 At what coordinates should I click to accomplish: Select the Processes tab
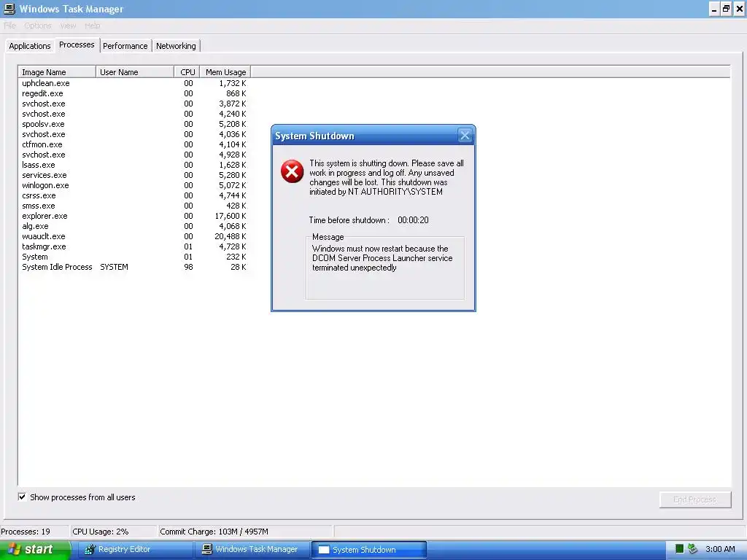(x=77, y=44)
